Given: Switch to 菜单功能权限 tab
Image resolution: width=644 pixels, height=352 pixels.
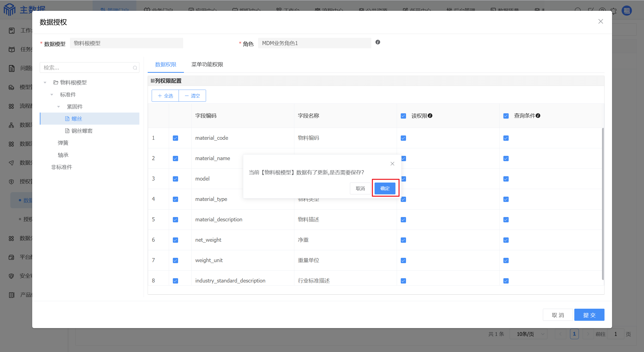Looking at the screenshot, I should [207, 64].
